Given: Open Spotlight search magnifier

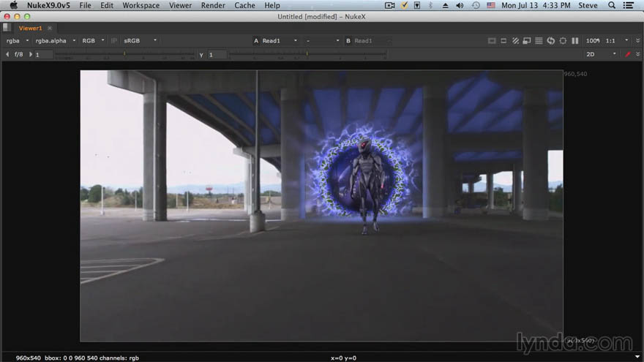Looking at the screenshot, I should click(x=612, y=5).
